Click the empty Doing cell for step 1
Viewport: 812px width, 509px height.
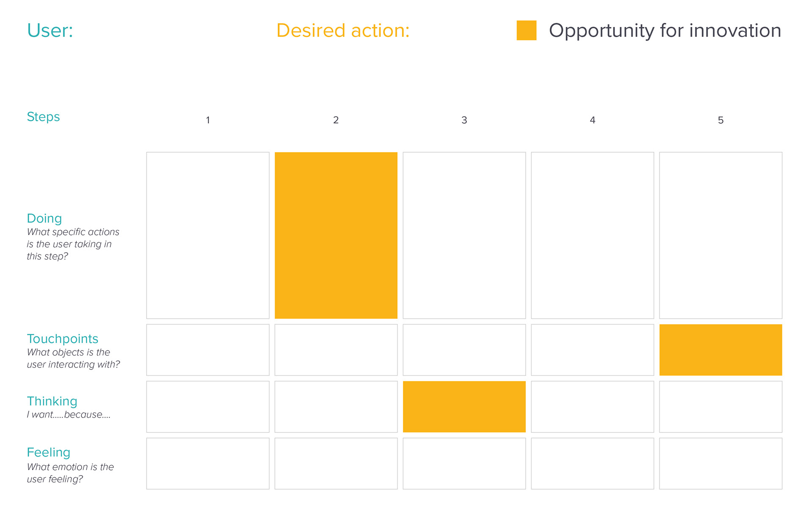pyautogui.click(x=208, y=235)
